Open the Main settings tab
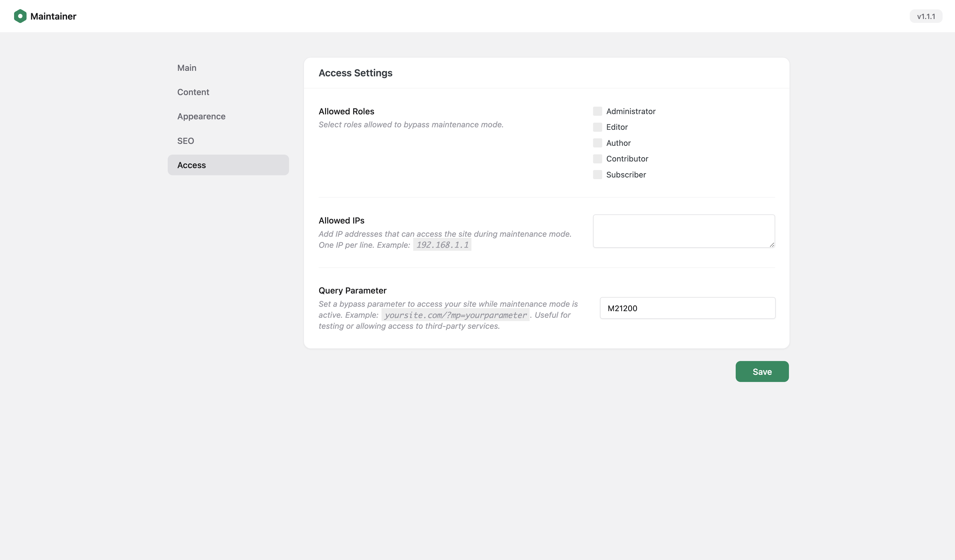The width and height of the screenshot is (955, 560). pyautogui.click(x=187, y=68)
